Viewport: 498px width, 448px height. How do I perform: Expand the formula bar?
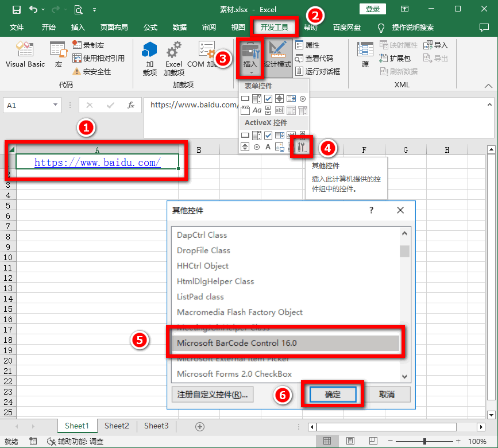[x=489, y=104]
